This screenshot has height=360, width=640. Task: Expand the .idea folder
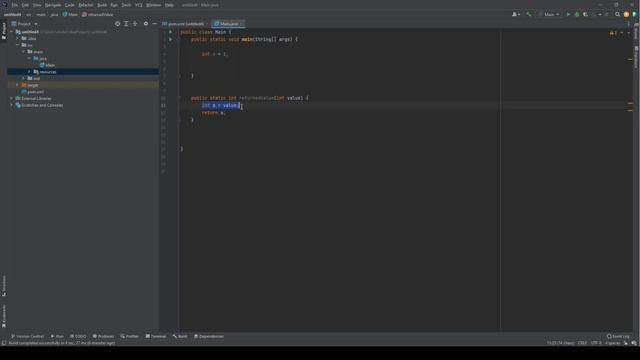coord(18,38)
